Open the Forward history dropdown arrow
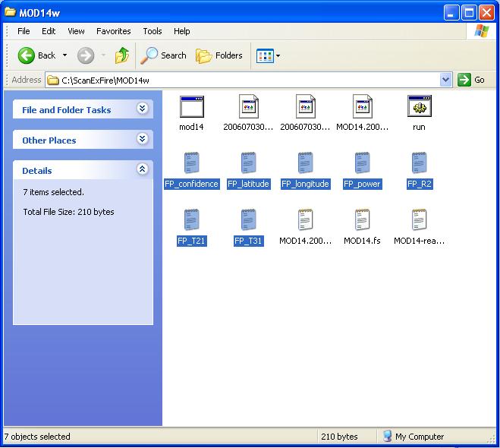 pos(103,55)
